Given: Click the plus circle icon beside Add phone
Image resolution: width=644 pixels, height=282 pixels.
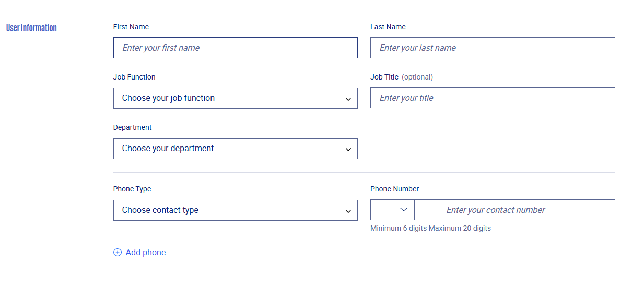Looking at the screenshot, I should (x=118, y=252).
